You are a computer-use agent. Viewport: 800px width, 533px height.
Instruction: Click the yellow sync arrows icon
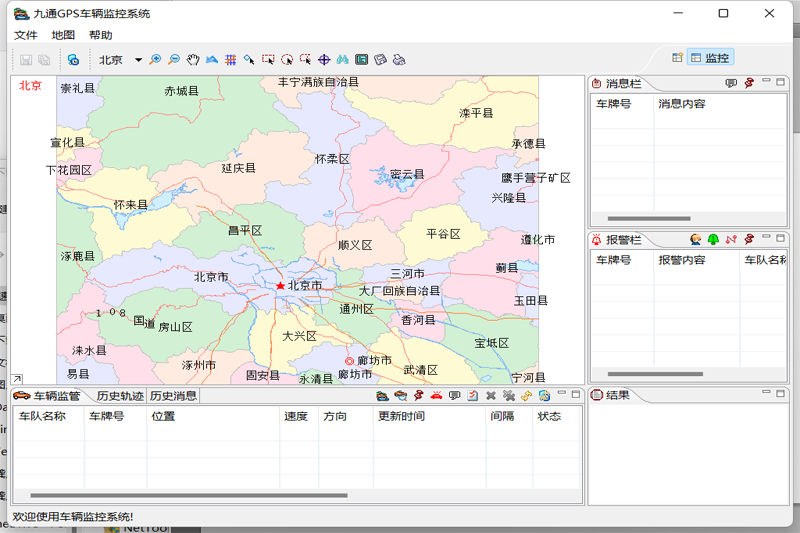click(x=527, y=395)
